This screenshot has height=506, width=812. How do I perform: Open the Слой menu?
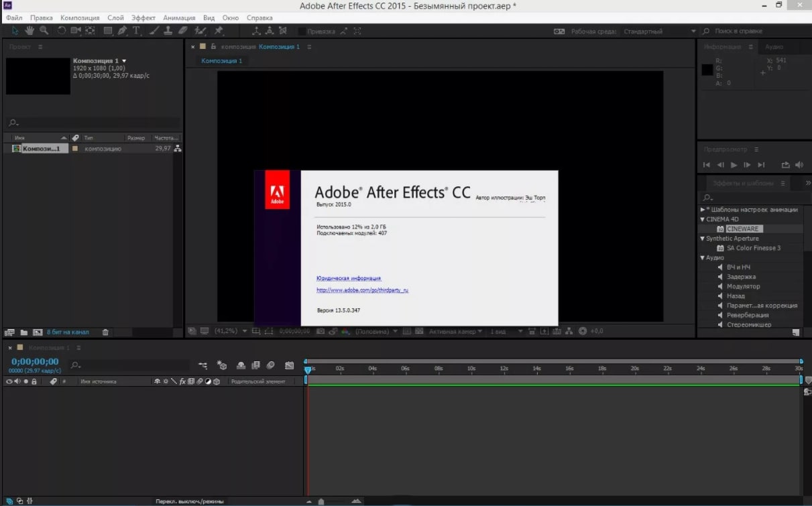click(x=115, y=17)
